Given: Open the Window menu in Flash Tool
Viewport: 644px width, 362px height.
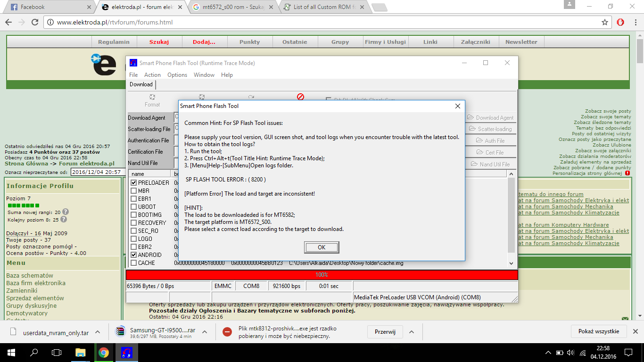Looking at the screenshot, I should pyautogui.click(x=204, y=75).
